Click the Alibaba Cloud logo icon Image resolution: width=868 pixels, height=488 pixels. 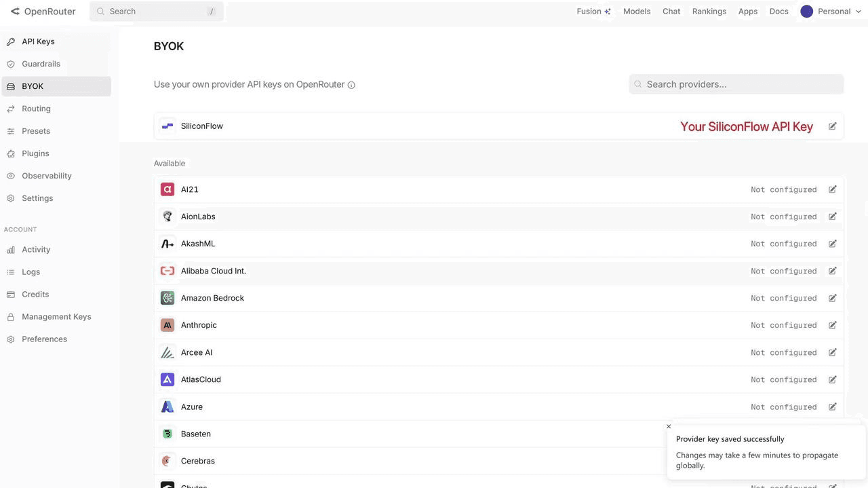point(167,271)
